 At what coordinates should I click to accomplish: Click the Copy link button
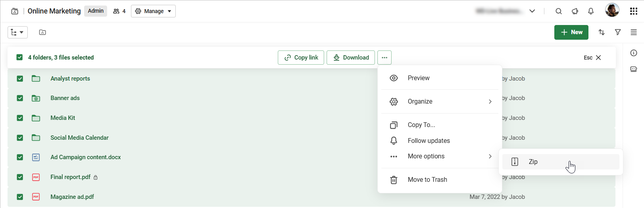click(x=301, y=58)
